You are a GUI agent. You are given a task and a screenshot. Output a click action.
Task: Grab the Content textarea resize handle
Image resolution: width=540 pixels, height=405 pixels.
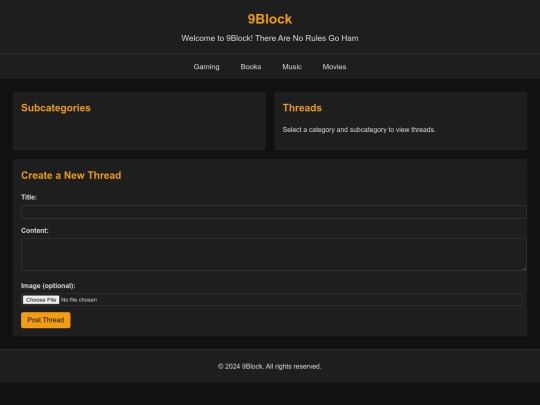(x=524, y=268)
